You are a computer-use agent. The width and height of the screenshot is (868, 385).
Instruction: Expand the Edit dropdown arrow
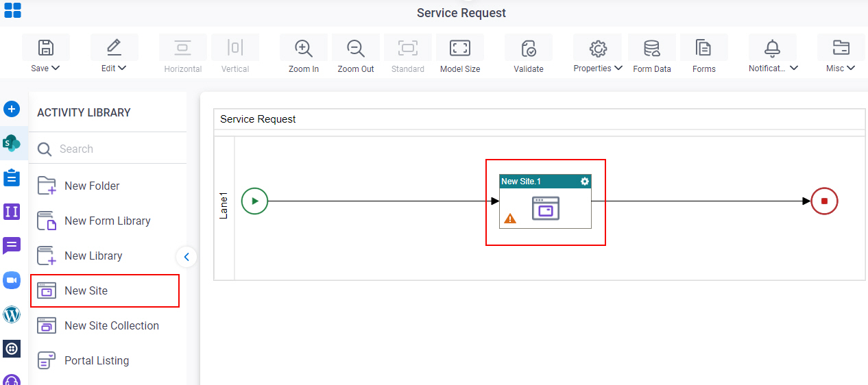(122, 68)
